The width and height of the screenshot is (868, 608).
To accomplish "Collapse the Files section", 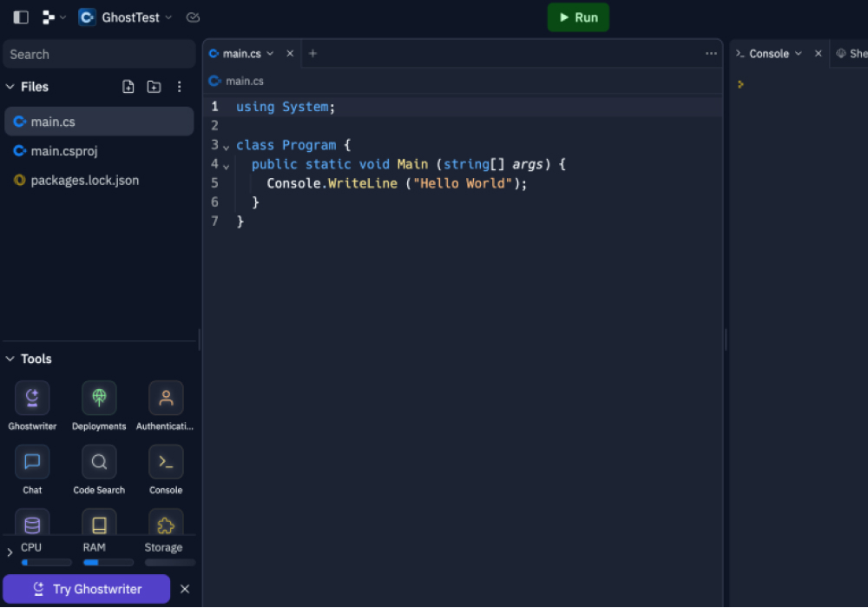I will coord(10,87).
